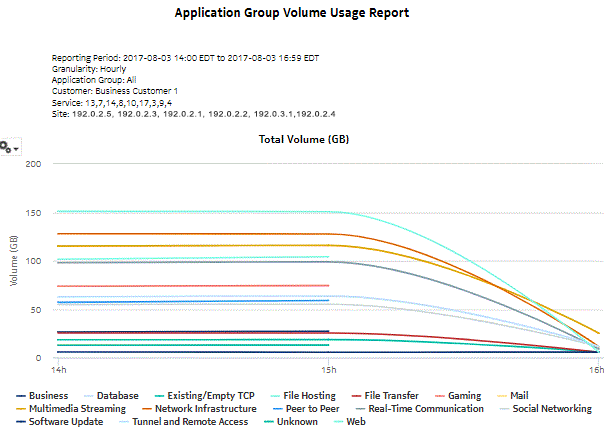Select the Unknown legend entry
This screenshot has width=604, height=430.
point(296,422)
